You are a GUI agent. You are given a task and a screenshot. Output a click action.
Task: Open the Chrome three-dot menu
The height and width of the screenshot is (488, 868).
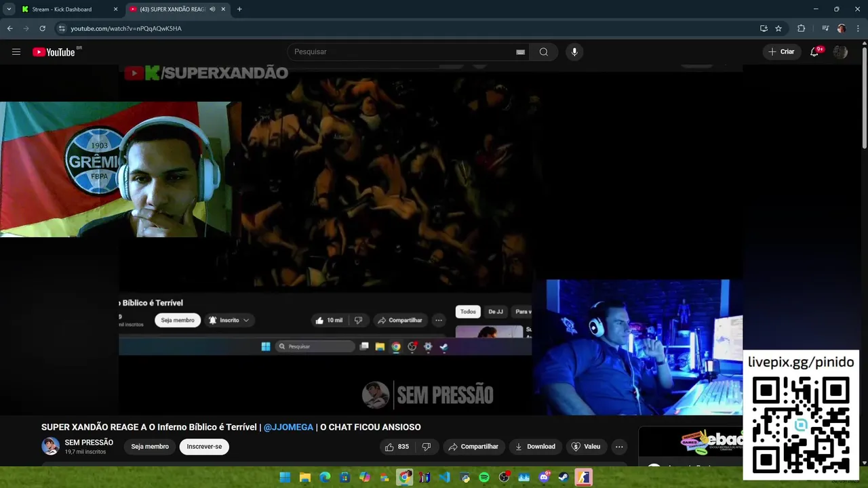click(859, 28)
